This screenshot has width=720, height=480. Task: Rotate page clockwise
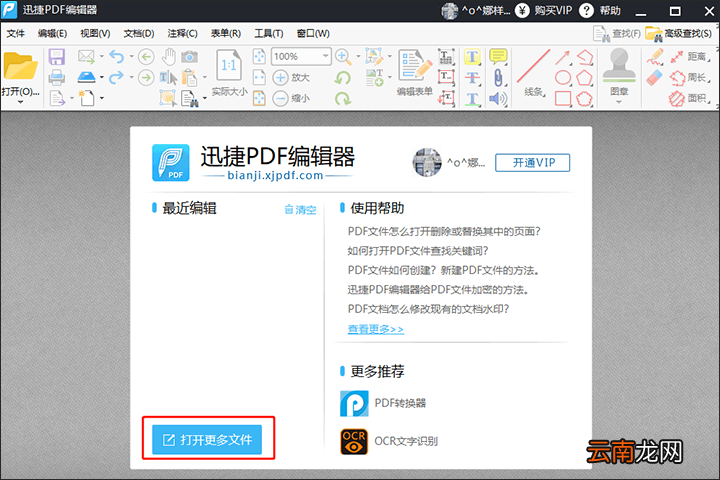(343, 98)
